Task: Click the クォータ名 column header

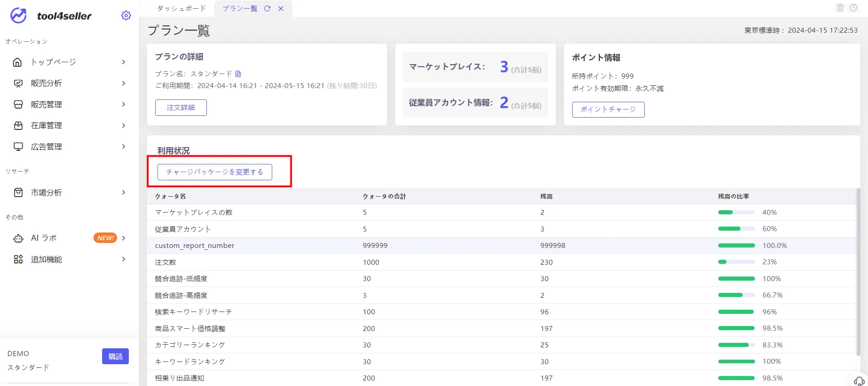Action: (171, 196)
